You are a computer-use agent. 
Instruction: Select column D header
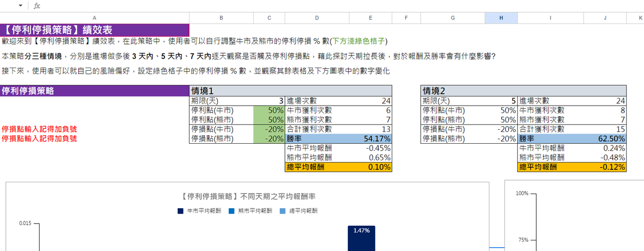pos(317,18)
